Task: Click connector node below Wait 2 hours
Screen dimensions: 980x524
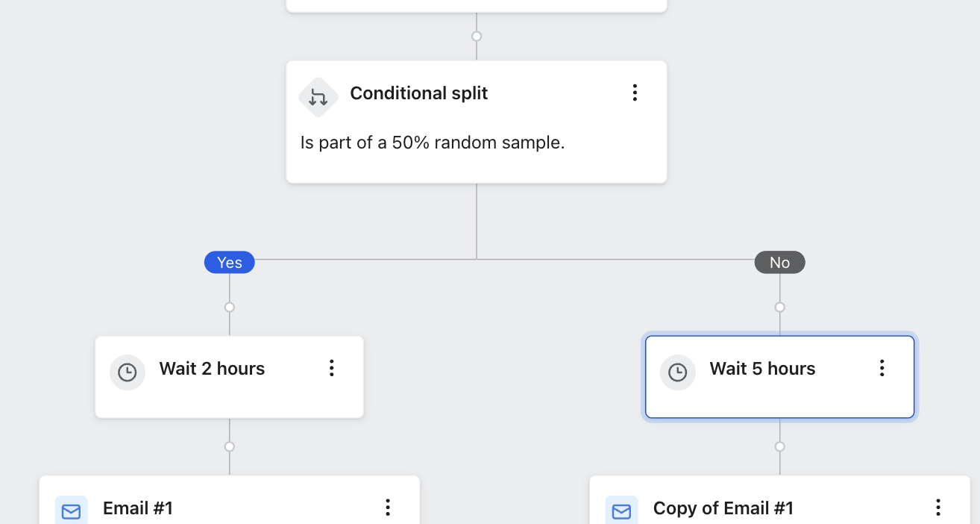Action: click(230, 446)
